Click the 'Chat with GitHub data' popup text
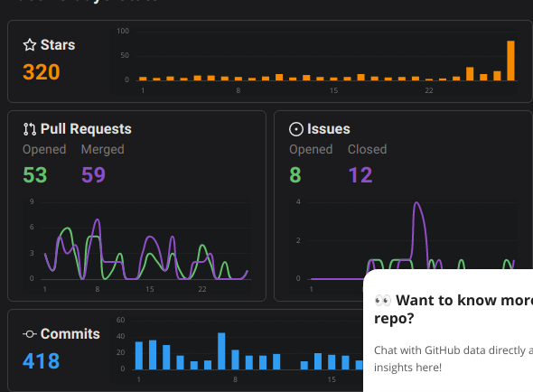This screenshot has height=392, width=533. (454, 359)
